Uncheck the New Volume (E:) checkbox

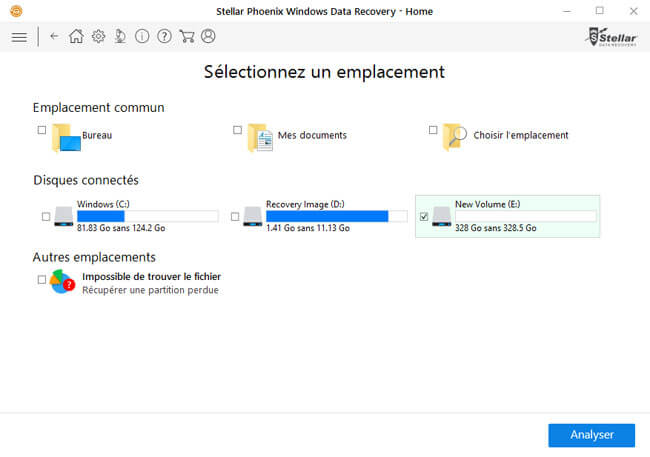(424, 216)
